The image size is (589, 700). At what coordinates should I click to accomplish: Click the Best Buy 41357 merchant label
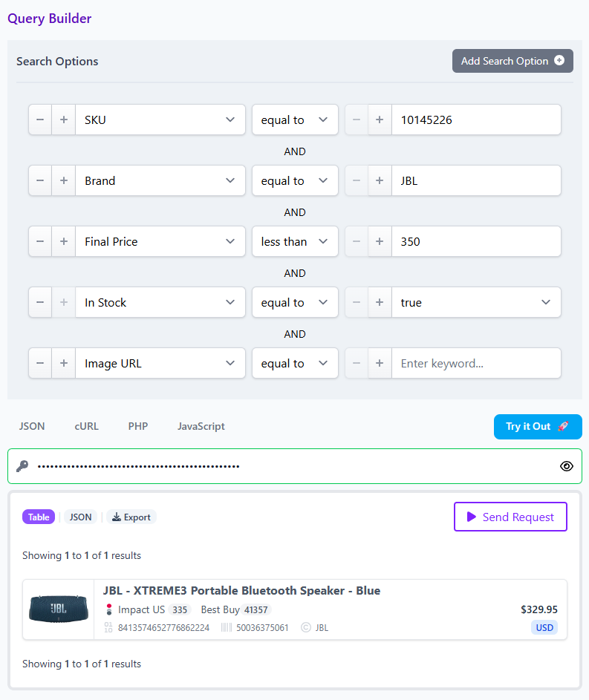(x=235, y=610)
